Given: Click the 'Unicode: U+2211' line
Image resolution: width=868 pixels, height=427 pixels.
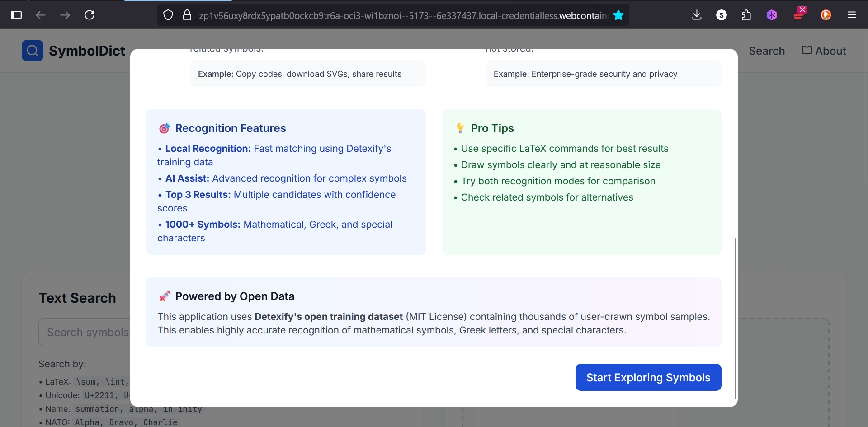Looking at the screenshot, I should 85,395.
